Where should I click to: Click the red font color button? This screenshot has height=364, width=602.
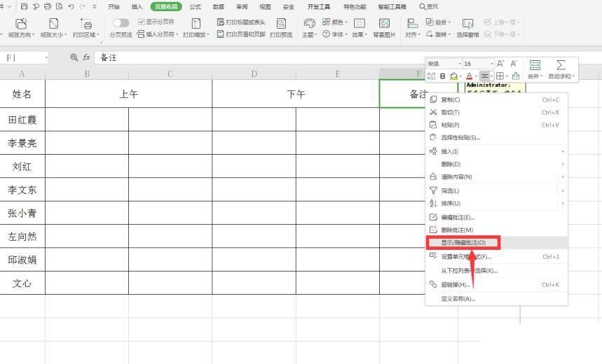click(x=468, y=76)
